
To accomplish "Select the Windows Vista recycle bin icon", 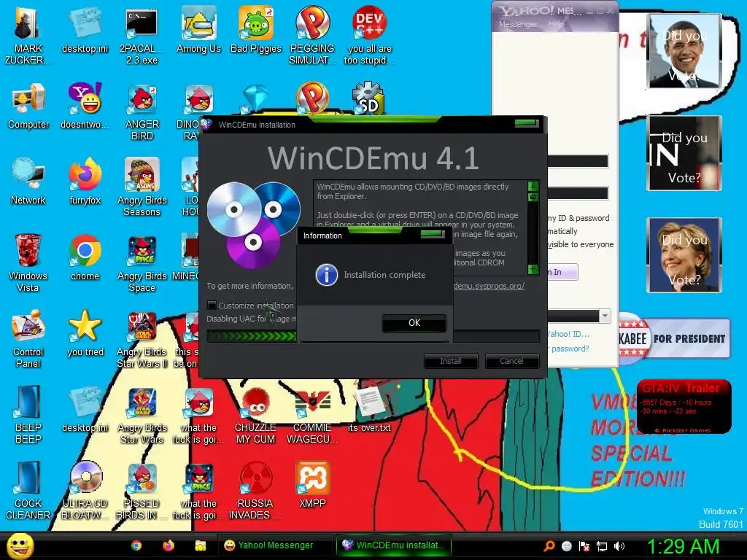I will 28,262.
